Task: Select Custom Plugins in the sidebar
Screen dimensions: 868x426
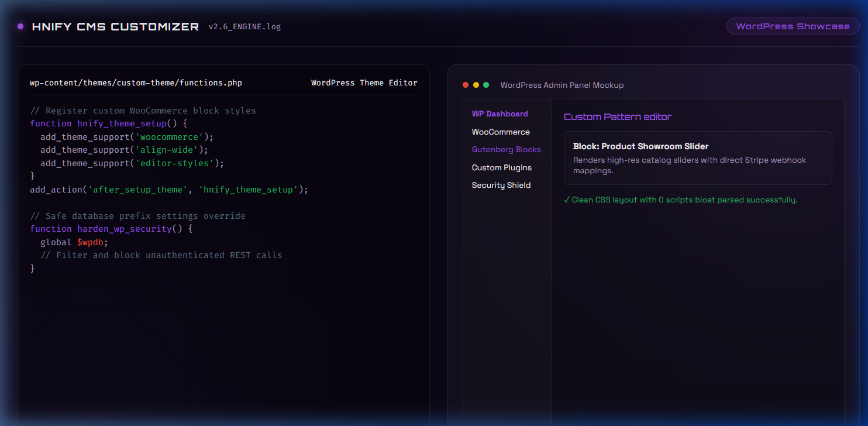Action: [x=502, y=168]
